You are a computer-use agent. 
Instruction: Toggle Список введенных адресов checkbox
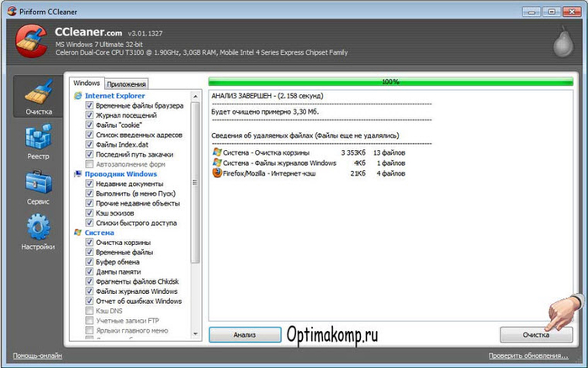click(x=89, y=135)
